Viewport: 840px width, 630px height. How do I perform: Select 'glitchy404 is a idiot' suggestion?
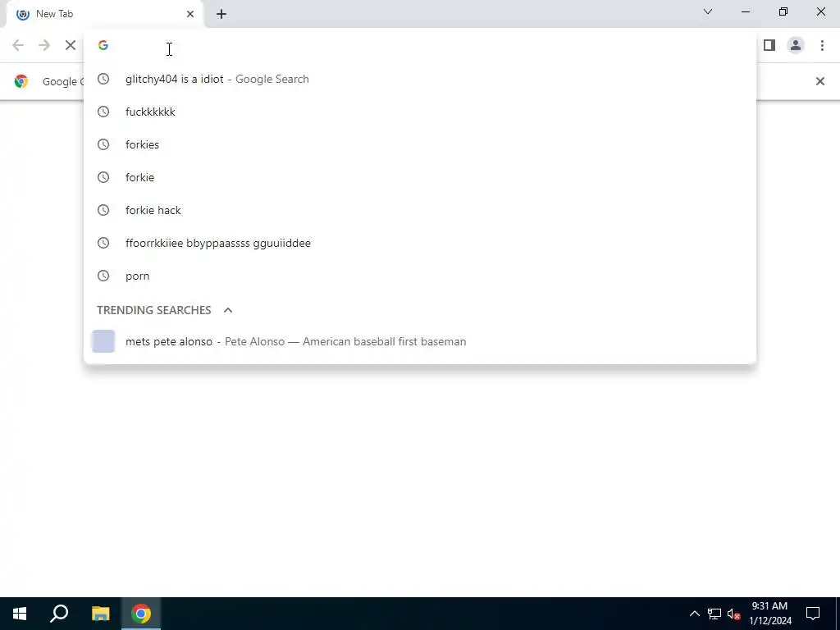[420, 80]
